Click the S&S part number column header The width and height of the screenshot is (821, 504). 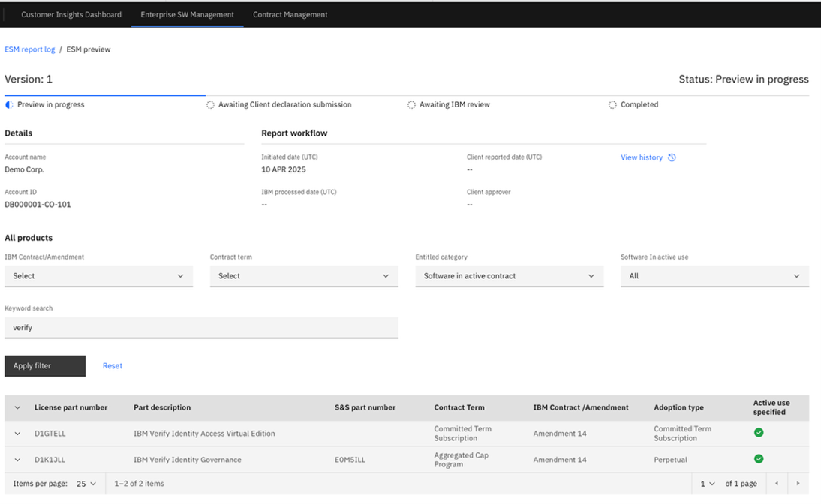pyautogui.click(x=365, y=407)
